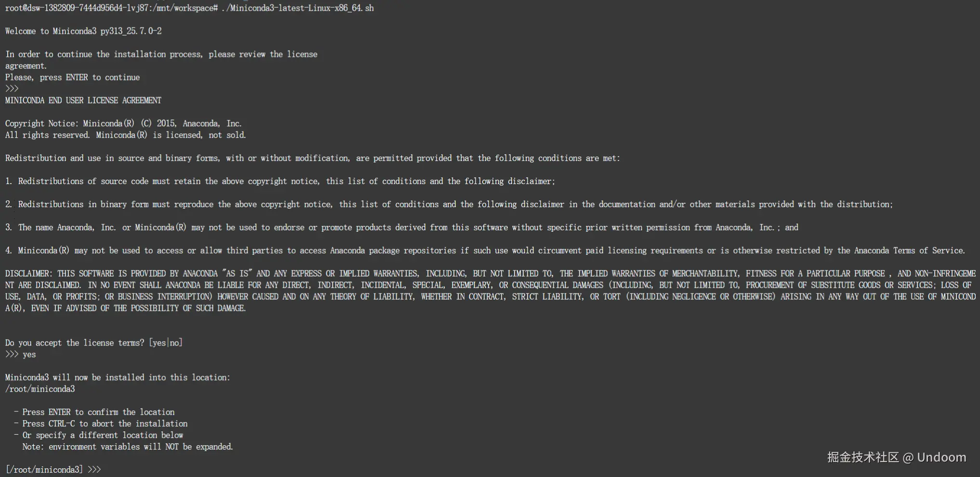This screenshot has width=980, height=477.
Task: Click license condition 2 about binary form
Action: point(449,205)
